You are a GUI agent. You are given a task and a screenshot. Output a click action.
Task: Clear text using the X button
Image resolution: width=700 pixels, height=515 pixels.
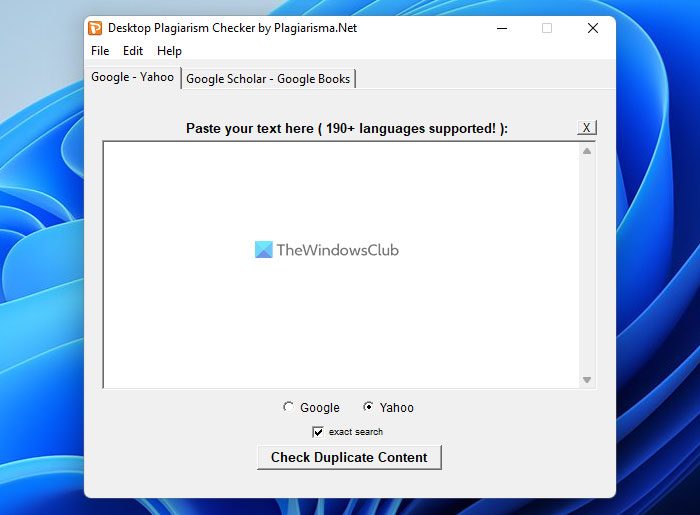(587, 128)
